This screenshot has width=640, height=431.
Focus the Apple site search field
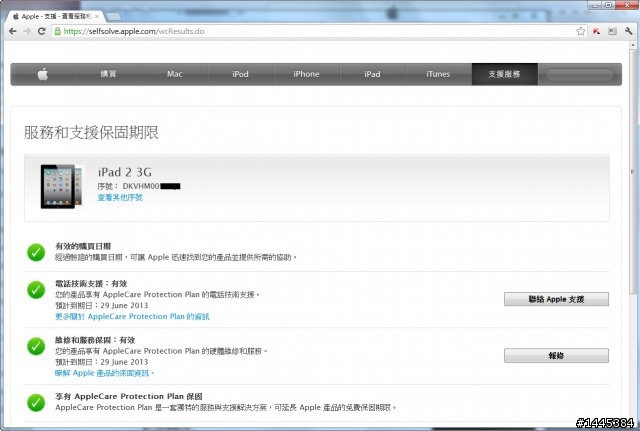point(580,74)
